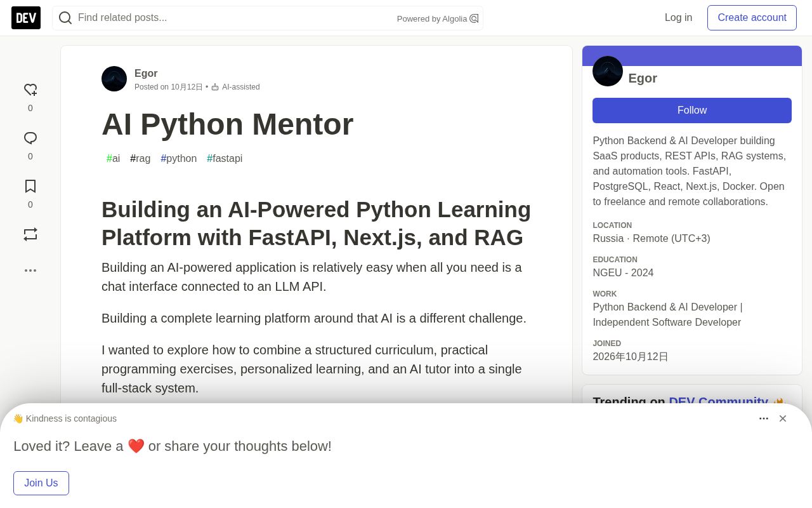
Task: Click the Algolia logo icon
Action: point(474,18)
